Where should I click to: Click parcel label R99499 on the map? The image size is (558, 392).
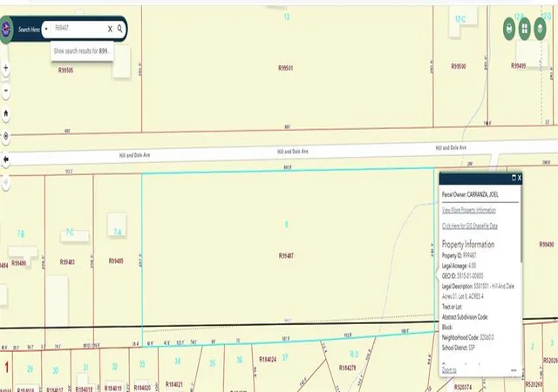(x=518, y=66)
